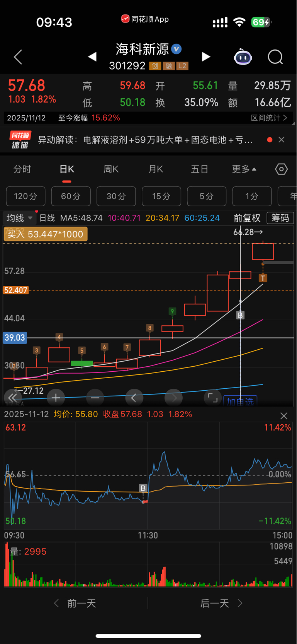Select 120分 period button
The width and height of the screenshot is (297, 644).
[x=25, y=196]
